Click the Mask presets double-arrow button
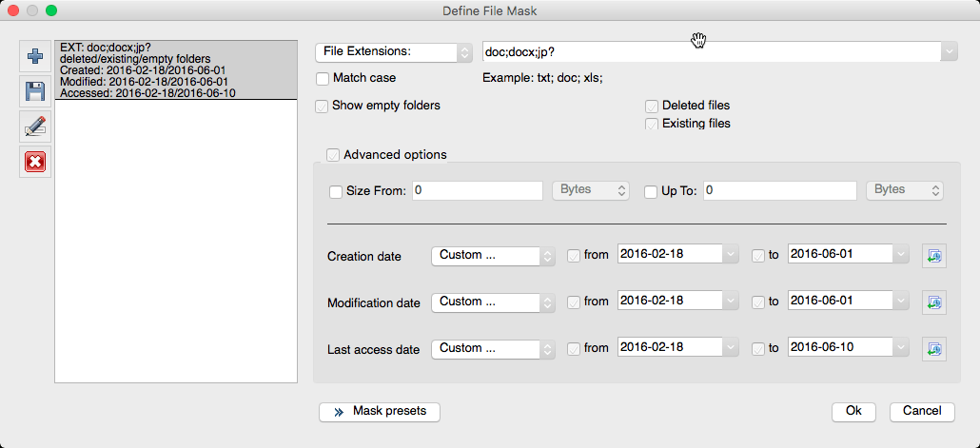Screen dimensions: 980x448 [381, 412]
